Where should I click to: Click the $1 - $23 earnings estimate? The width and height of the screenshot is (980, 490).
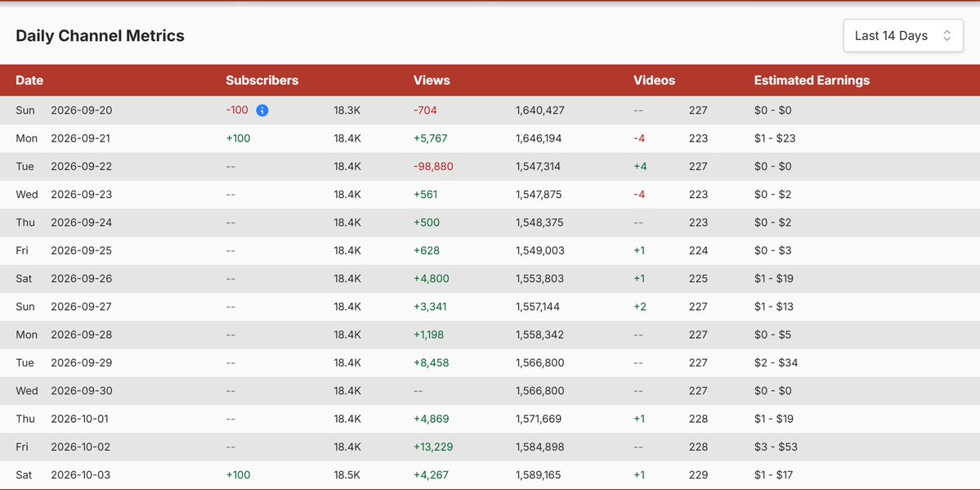point(775,138)
